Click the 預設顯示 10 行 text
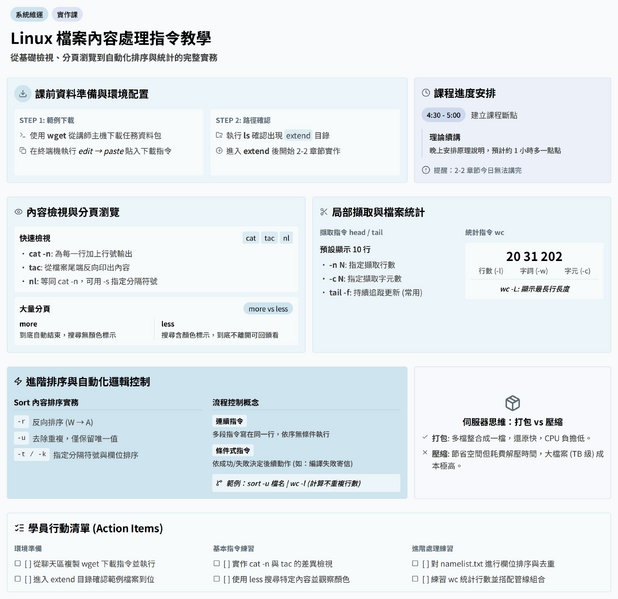Image resolution: width=618 pixels, height=599 pixels. (x=345, y=249)
